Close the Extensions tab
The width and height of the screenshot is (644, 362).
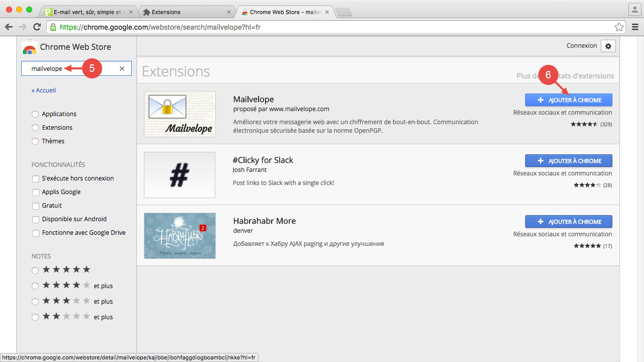pos(228,12)
